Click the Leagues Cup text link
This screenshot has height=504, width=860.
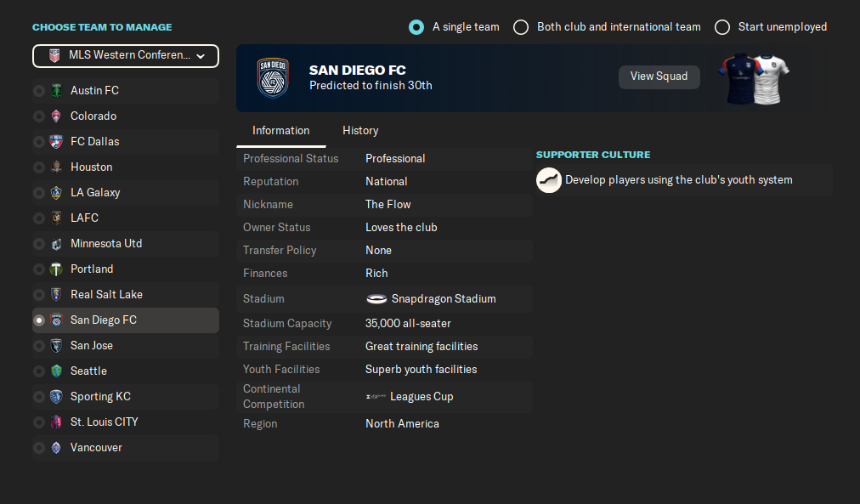tap(422, 397)
